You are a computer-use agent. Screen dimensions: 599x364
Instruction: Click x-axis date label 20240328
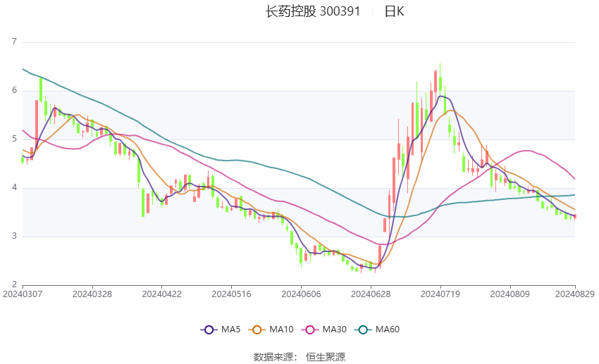coord(92,294)
